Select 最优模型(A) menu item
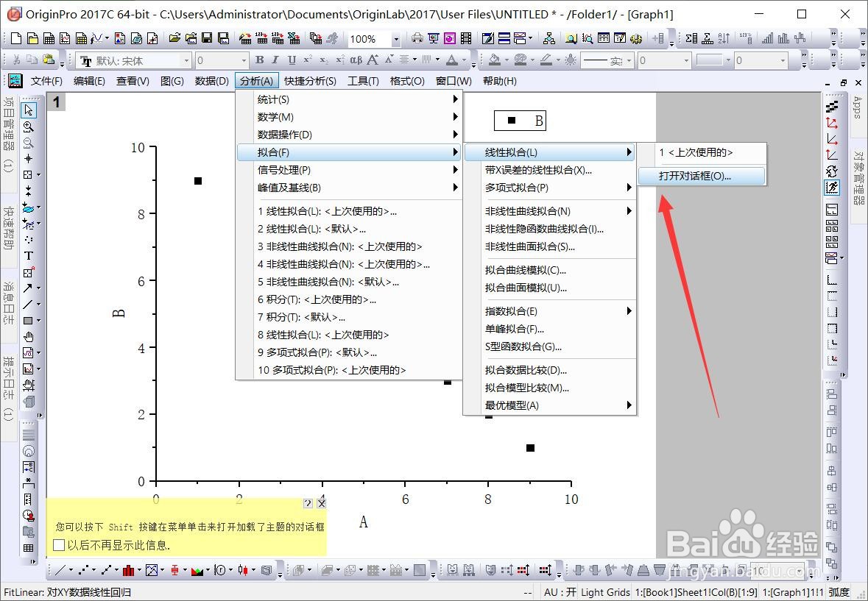The height and width of the screenshot is (601, 868). pos(550,405)
